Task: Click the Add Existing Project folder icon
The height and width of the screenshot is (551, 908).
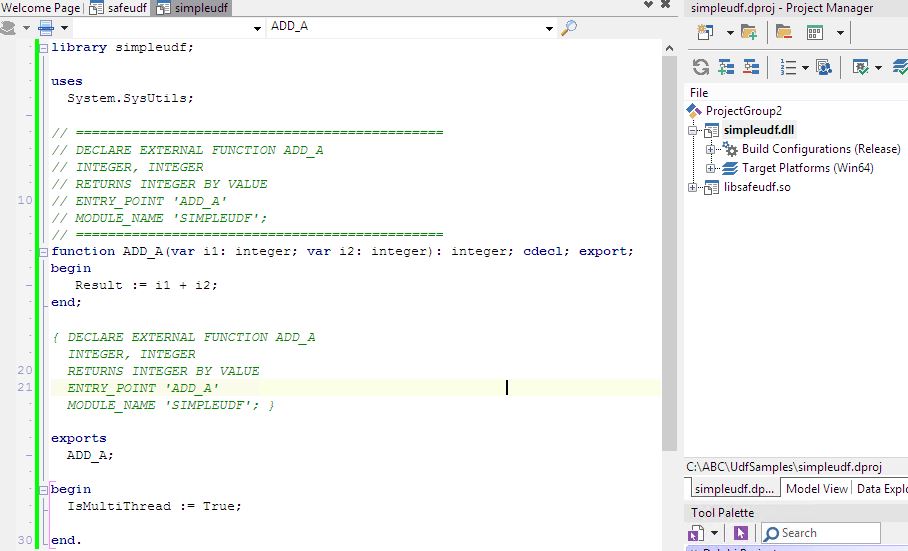Action: tap(748, 33)
